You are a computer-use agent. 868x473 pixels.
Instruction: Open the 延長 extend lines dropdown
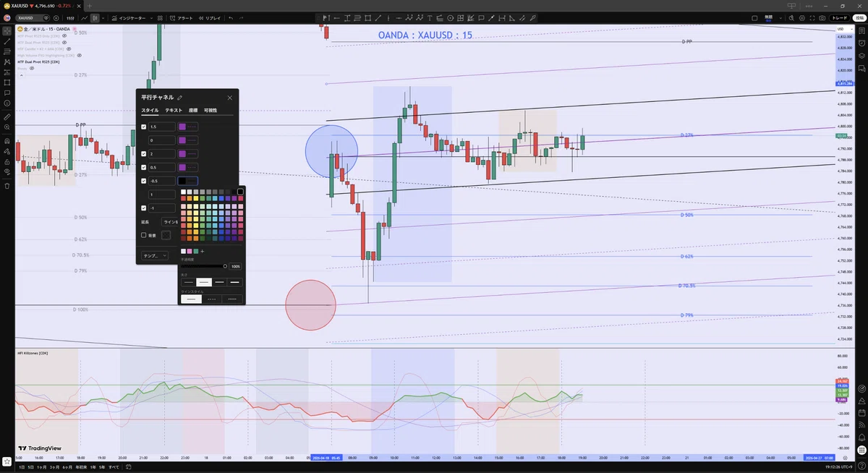(169, 222)
